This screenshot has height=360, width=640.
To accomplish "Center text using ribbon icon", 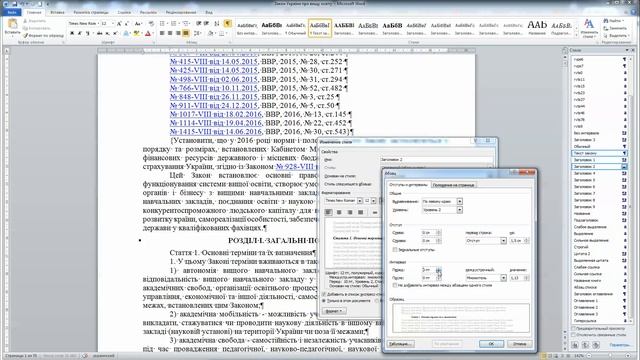I will click(x=170, y=33).
